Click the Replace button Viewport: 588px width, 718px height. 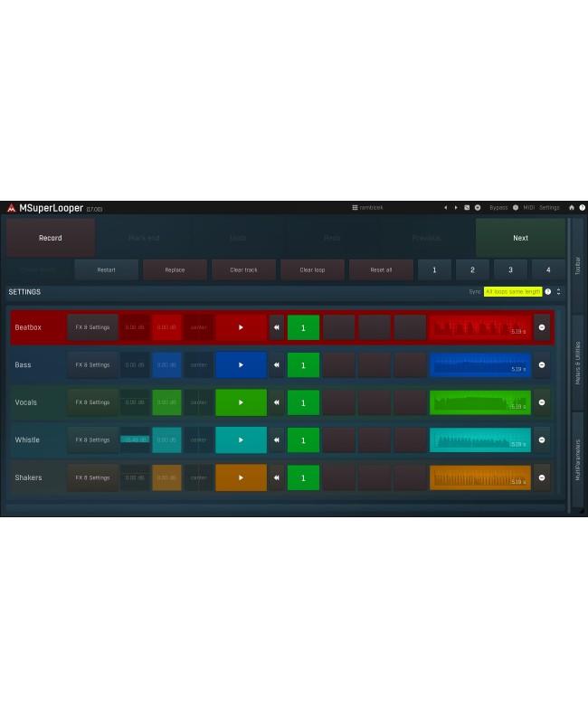pyautogui.click(x=175, y=269)
